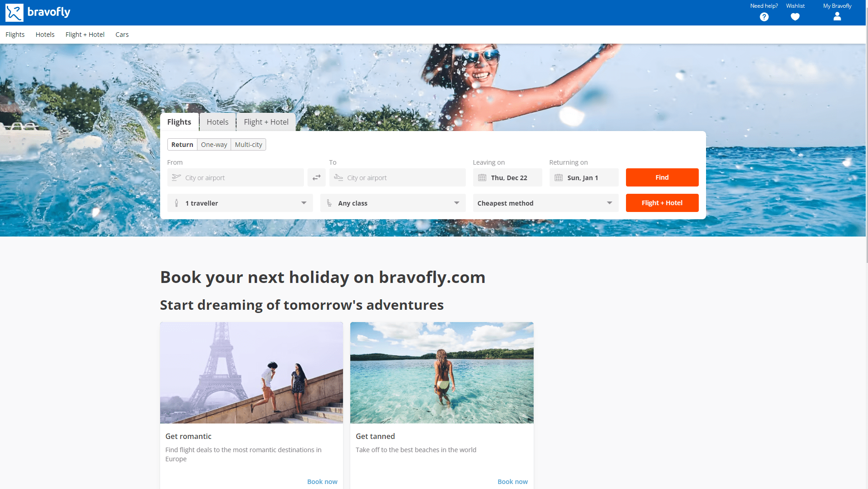Open My Bravofly user profile icon
868x489 pixels.
[837, 16]
